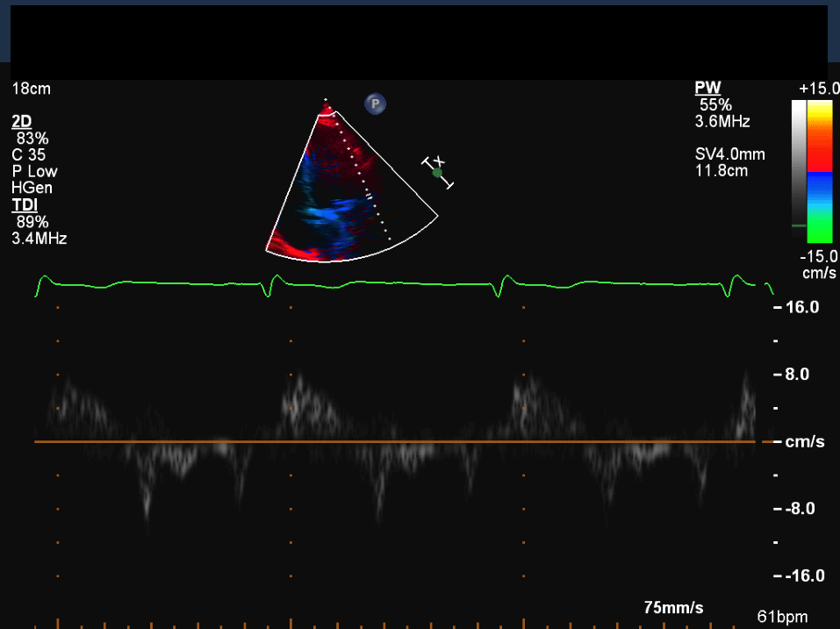Screen dimensions: 840x629
Task: Select the grayscale bar beside the color scale
Action: (x=798, y=167)
